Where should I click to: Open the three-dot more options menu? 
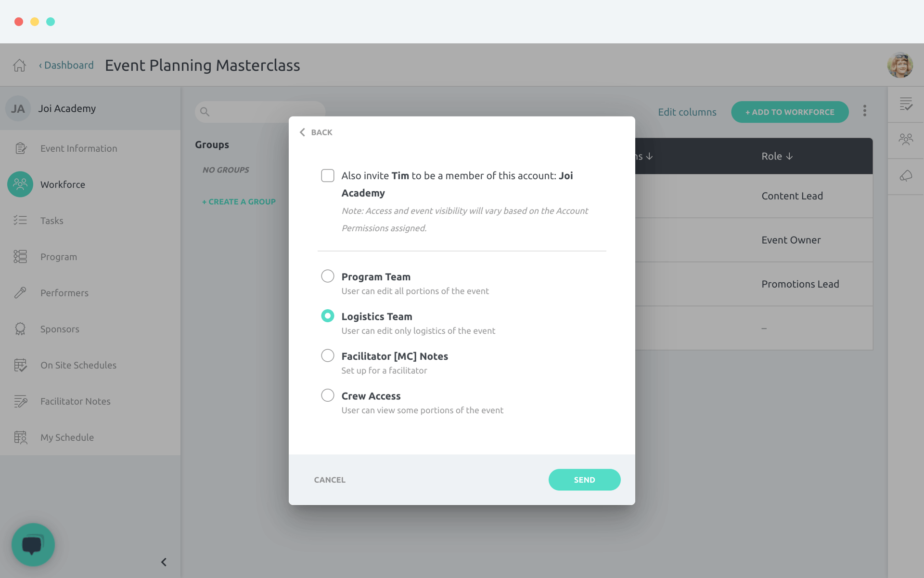(865, 111)
